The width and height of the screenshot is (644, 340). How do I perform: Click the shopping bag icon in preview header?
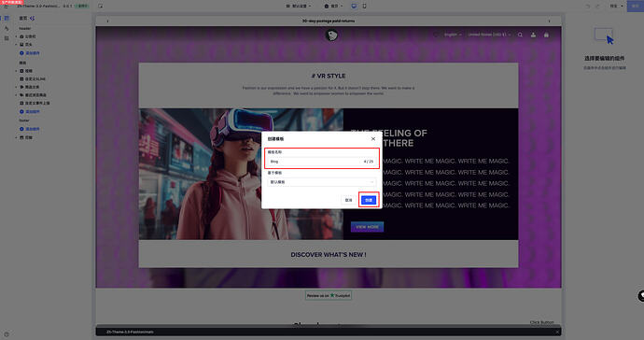coord(546,35)
